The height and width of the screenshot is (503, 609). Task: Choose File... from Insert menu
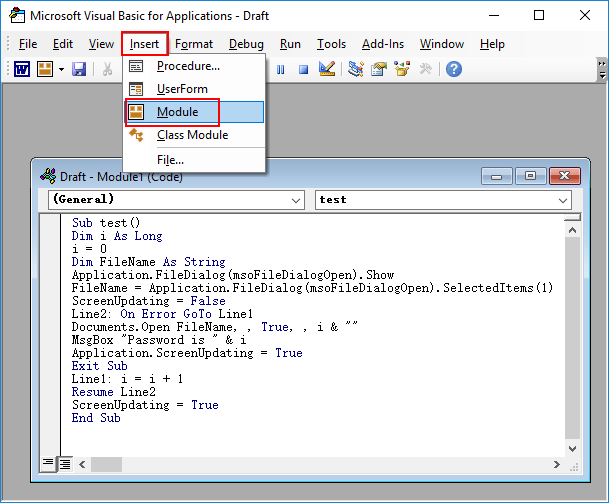coord(194,160)
